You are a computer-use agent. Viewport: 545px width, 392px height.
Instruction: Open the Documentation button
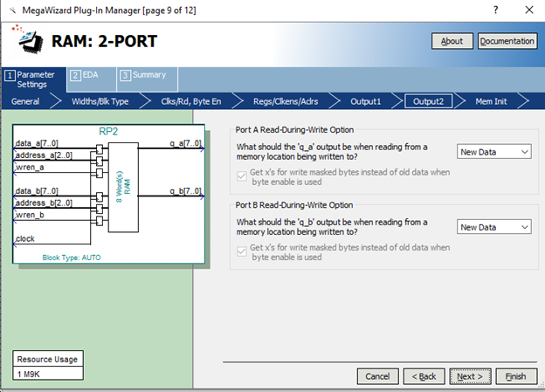coord(507,41)
